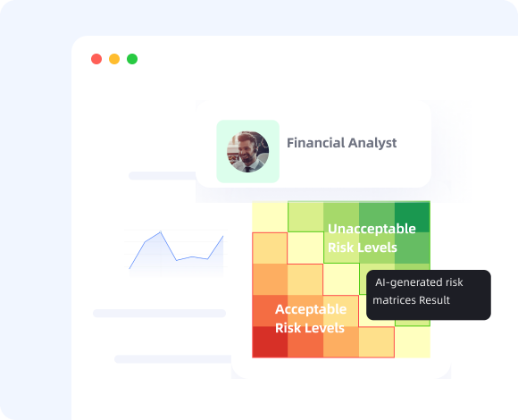Click the pale yellow bottom-right matrix cell
The height and width of the screenshot is (420, 518).
[413, 342]
